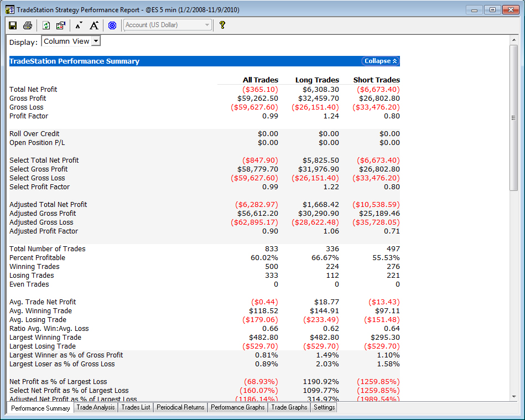Decrease font size with small A icon
This screenshot has width=525, height=420.
[x=79, y=25]
